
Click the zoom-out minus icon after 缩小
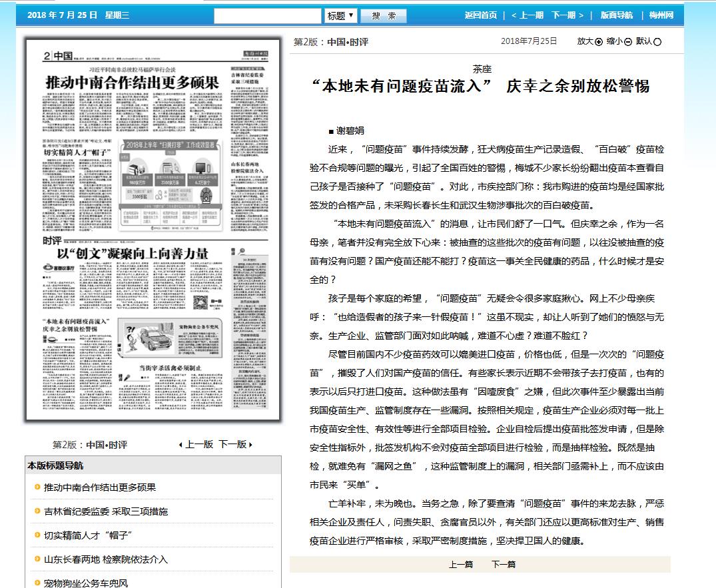[x=628, y=42]
